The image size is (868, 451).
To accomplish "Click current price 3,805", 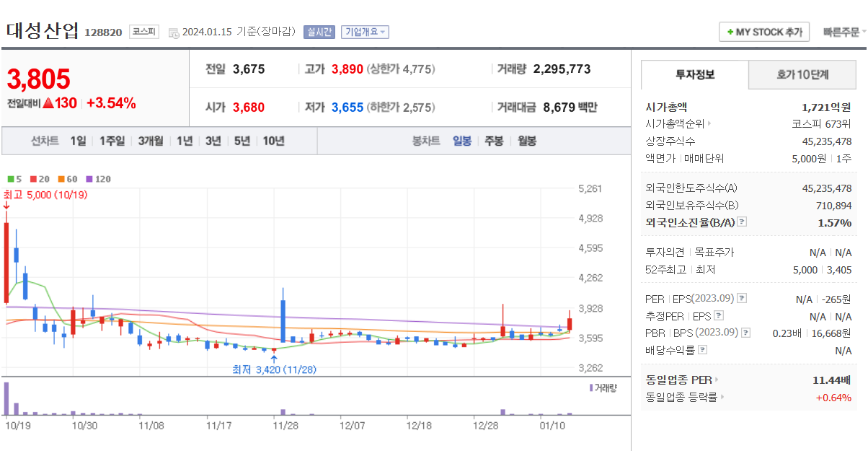I will tap(39, 79).
